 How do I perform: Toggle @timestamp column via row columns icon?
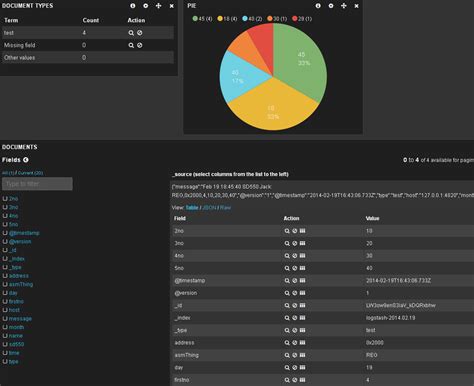pyautogui.click(x=302, y=281)
